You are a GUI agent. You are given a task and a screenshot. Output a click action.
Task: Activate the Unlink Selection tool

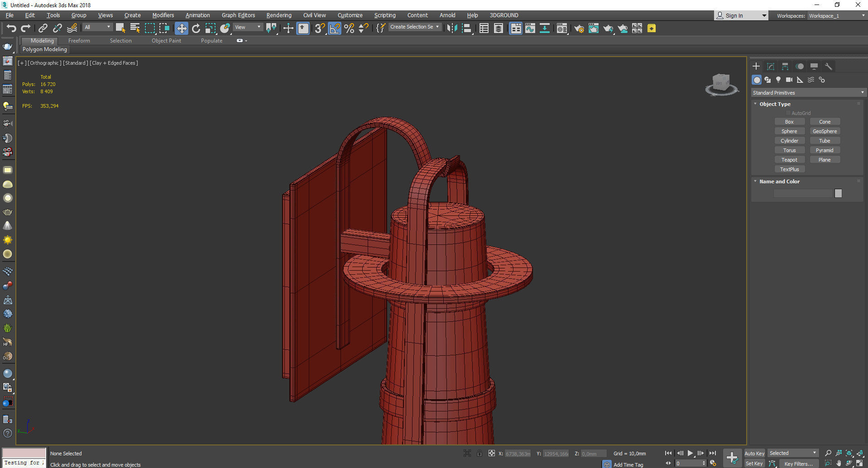57,29
